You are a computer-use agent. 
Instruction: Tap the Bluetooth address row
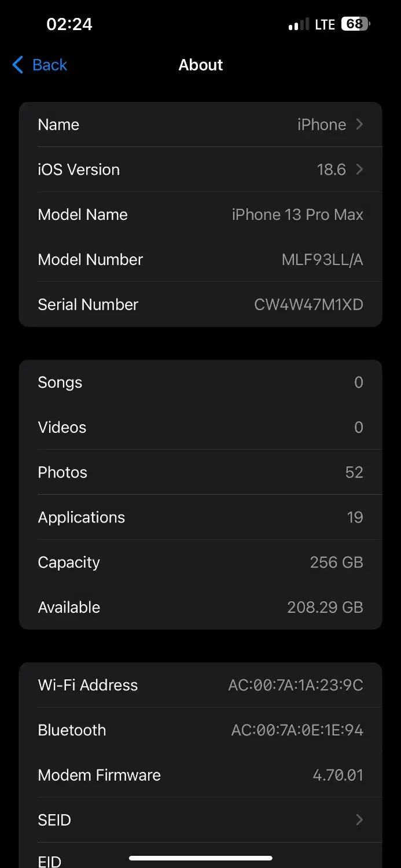click(200, 730)
